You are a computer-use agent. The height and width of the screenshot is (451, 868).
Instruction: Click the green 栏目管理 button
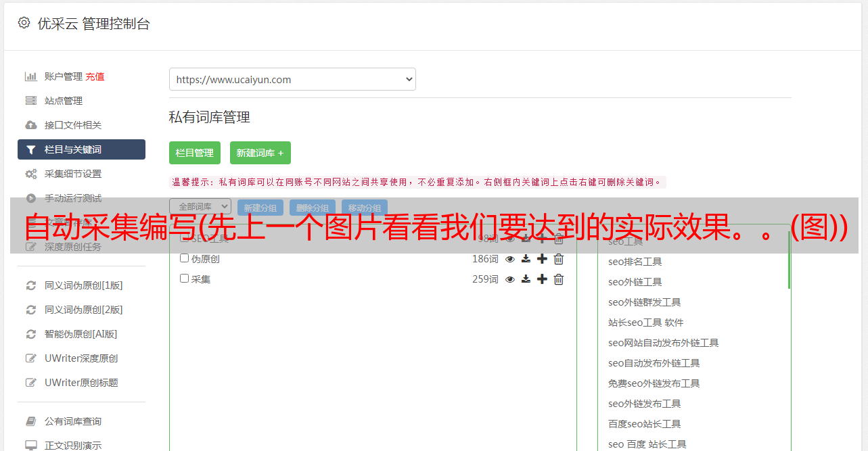pos(195,153)
